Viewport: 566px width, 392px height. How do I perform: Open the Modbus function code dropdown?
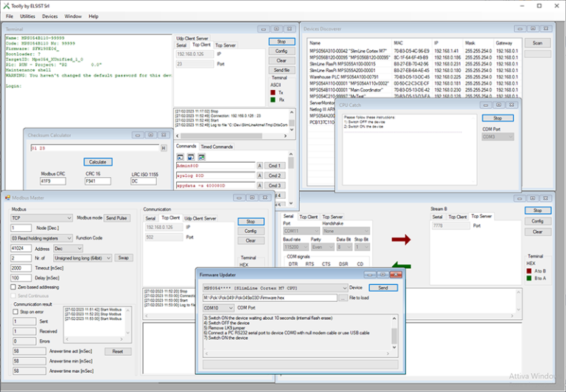pyautogui.click(x=42, y=238)
